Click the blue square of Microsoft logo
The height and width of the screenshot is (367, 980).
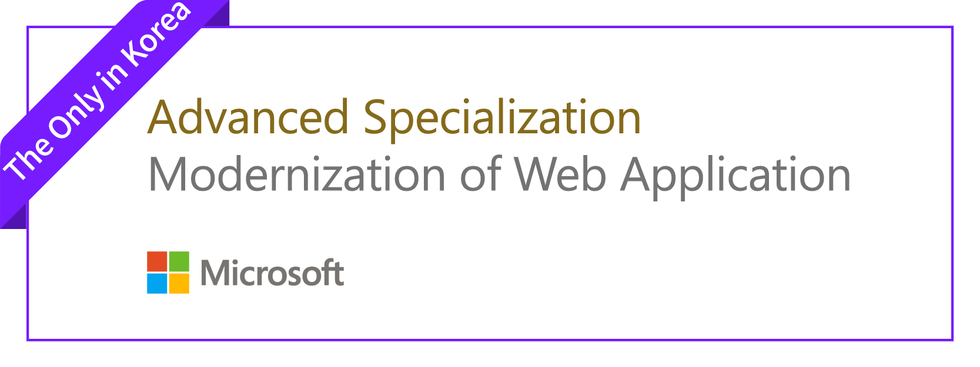[x=157, y=284]
